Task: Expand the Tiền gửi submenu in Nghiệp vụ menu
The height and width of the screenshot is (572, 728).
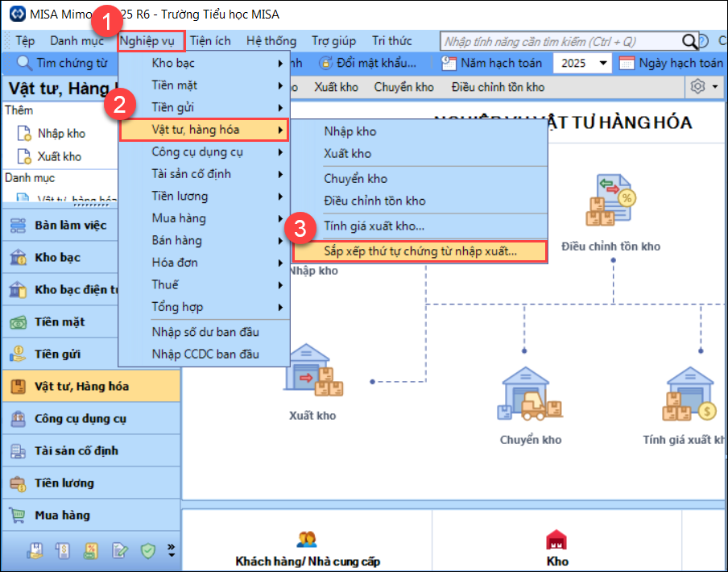Action: coord(204,108)
